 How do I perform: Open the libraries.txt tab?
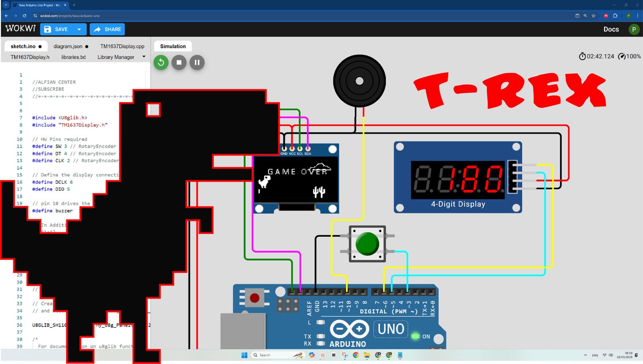[74, 57]
